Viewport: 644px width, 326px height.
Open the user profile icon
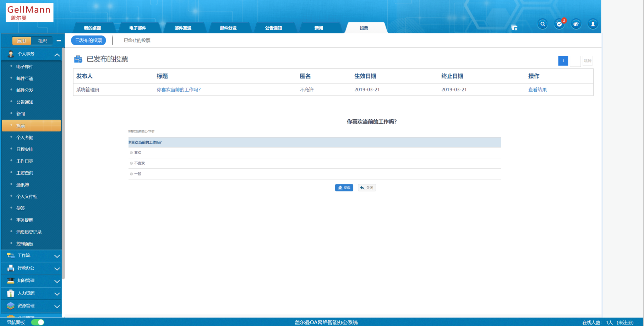click(593, 24)
